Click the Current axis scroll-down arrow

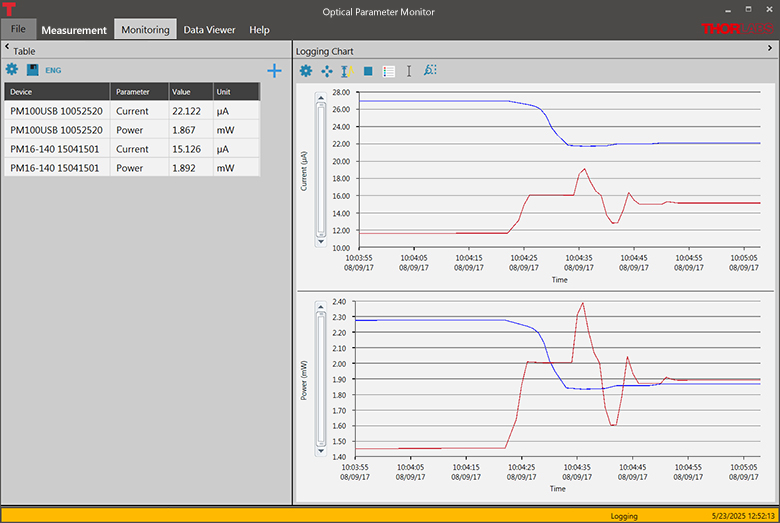click(x=321, y=241)
